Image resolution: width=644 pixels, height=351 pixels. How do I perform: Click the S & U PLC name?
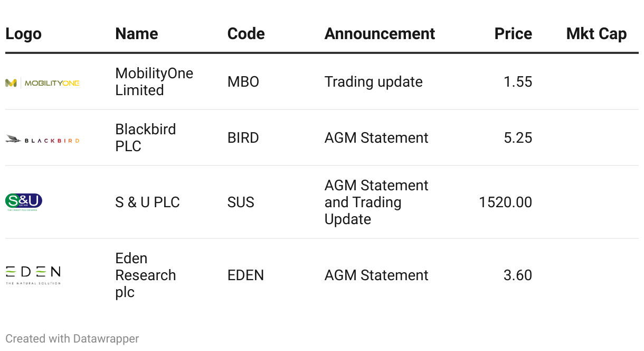coord(147,202)
